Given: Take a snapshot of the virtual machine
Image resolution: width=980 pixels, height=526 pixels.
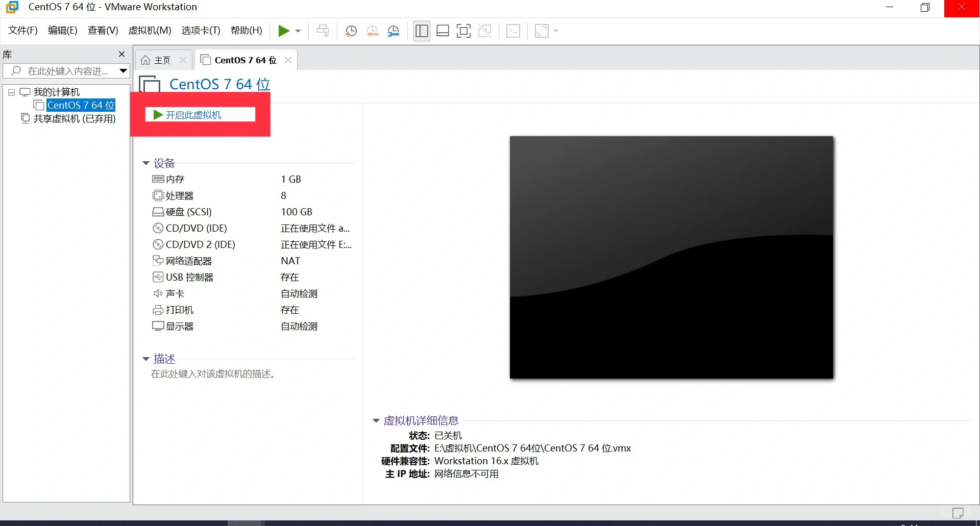Looking at the screenshot, I should 351,31.
